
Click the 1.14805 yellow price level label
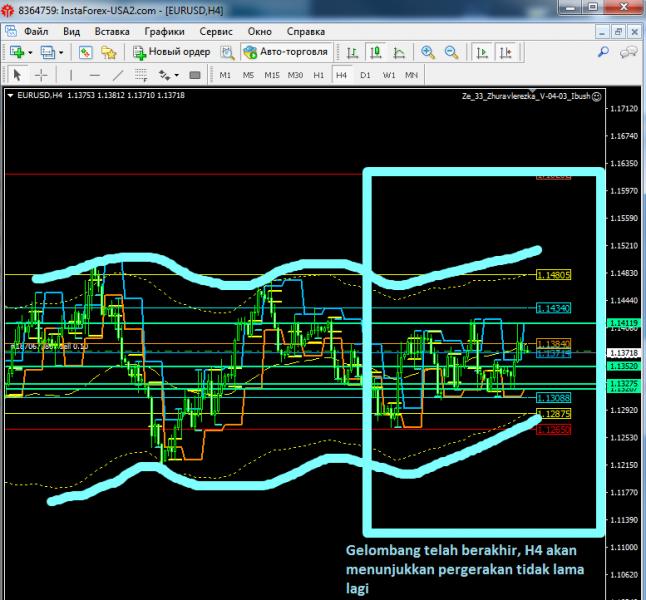[x=553, y=275]
